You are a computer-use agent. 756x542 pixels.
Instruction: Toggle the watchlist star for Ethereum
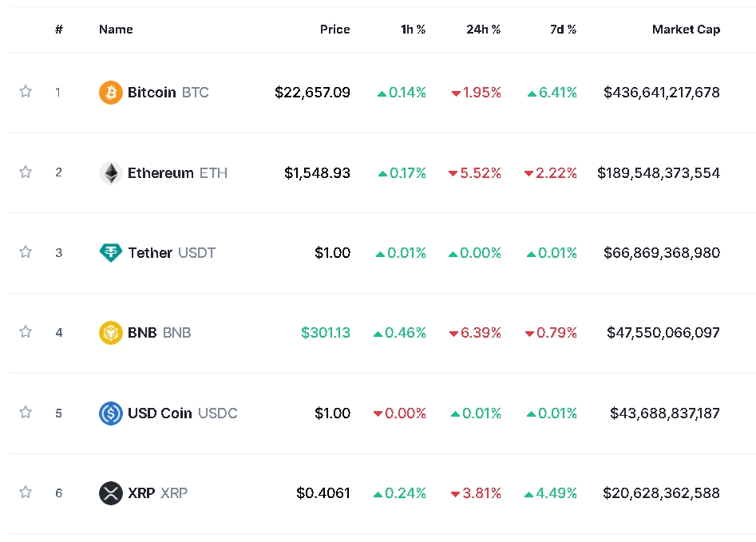26,172
